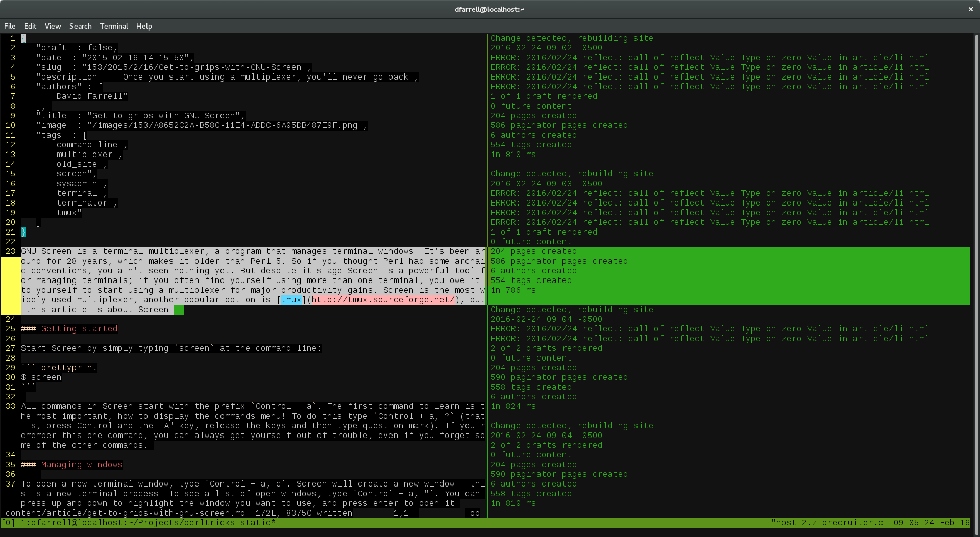Click the "draft" : false line
Viewport: 980px width, 537px height.
77,48
